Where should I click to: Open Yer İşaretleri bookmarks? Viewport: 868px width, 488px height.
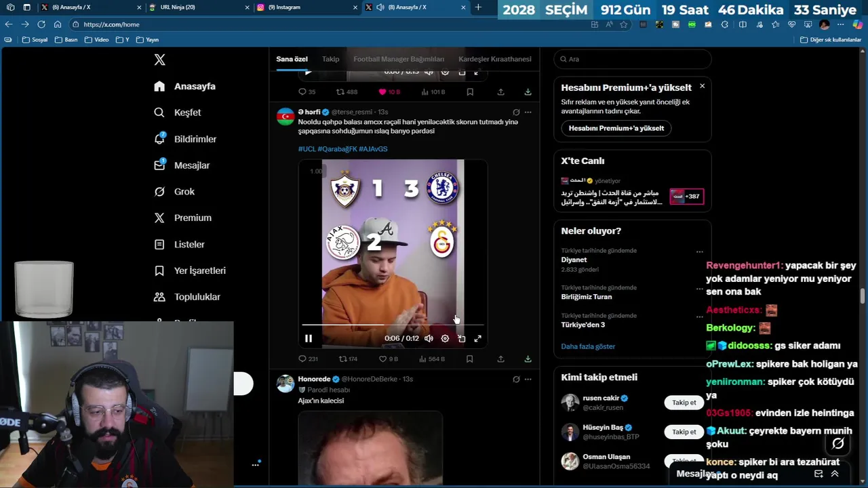point(190,270)
